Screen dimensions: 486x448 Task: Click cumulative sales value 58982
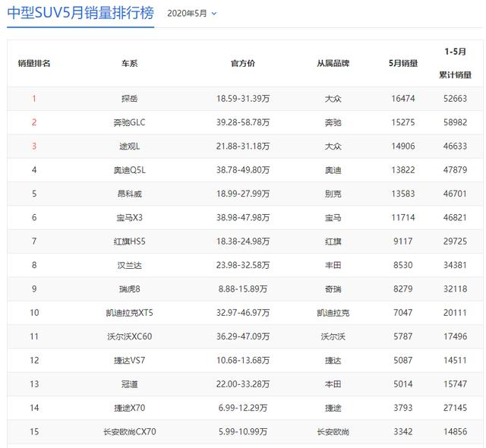[x=455, y=123]
